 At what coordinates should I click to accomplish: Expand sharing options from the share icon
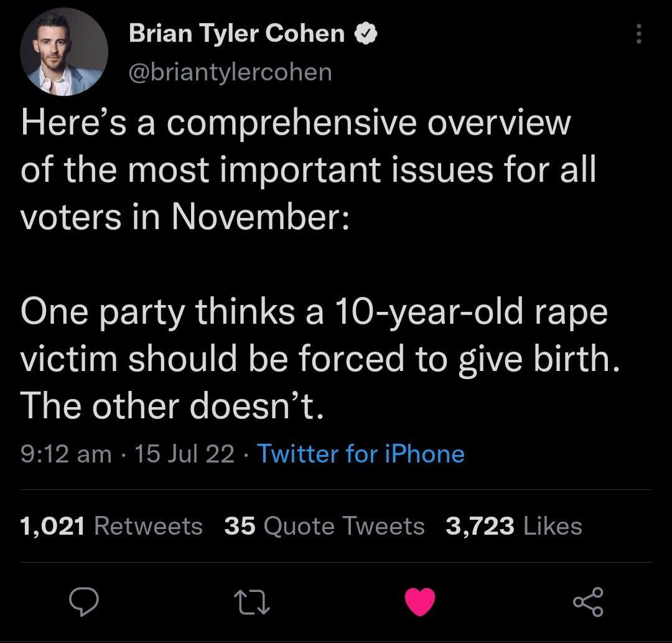pos(589,599)
